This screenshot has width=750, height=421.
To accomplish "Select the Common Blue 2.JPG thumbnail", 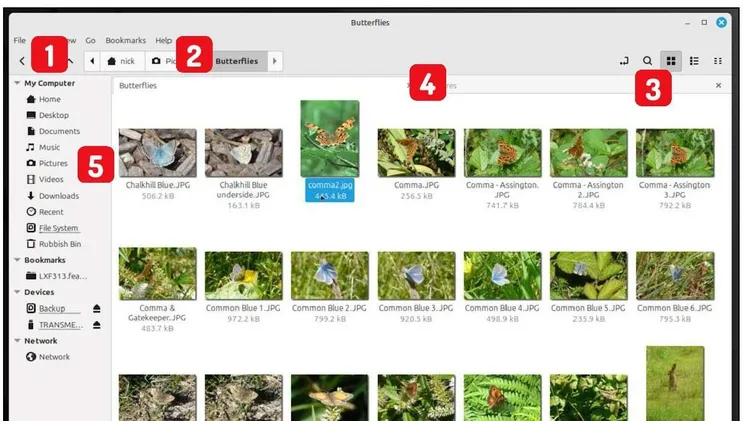I will pyautogui.click(x=330, y=276).
